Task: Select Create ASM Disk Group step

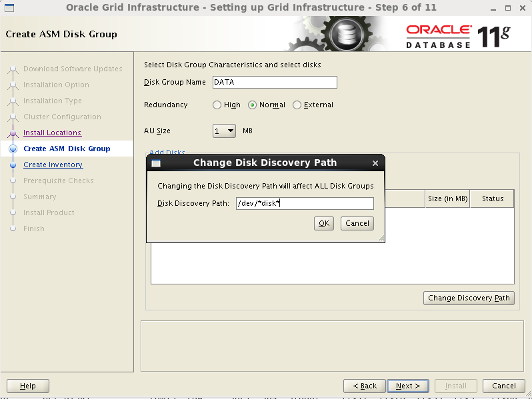Action: 67,149
